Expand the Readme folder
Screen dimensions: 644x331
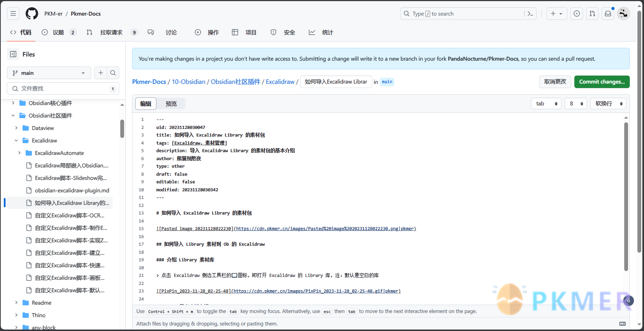click(16, 303)
